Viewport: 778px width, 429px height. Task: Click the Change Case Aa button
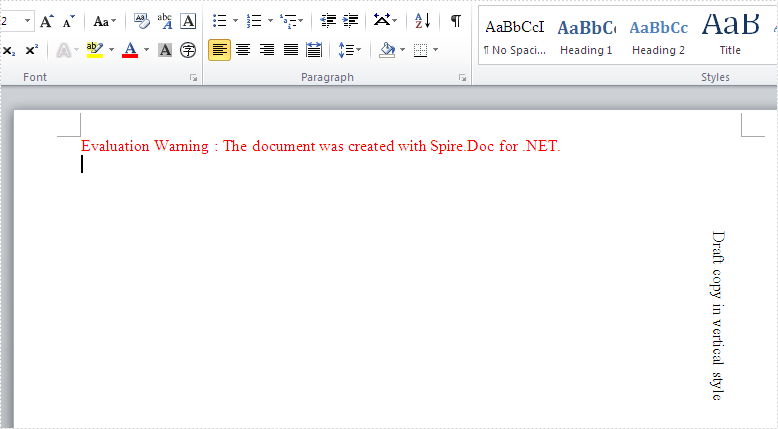tap(104, 21)
